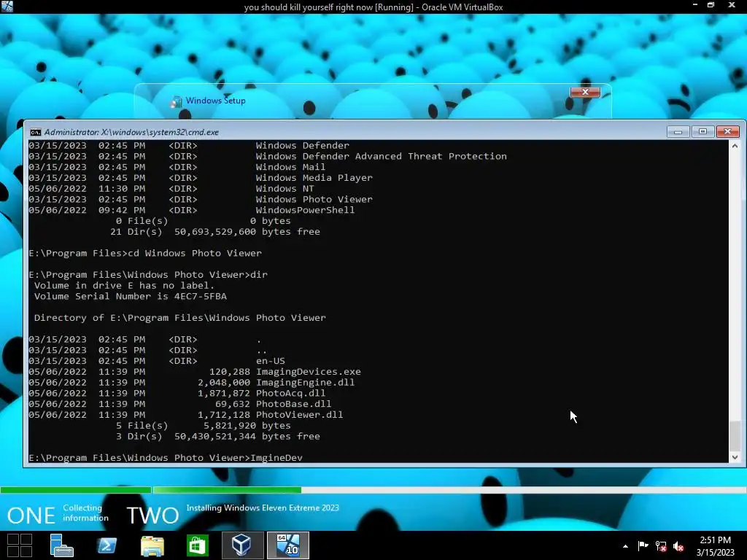747x560 pixels.
Task: Click the network status tray icon
Action: click(661, 546)
